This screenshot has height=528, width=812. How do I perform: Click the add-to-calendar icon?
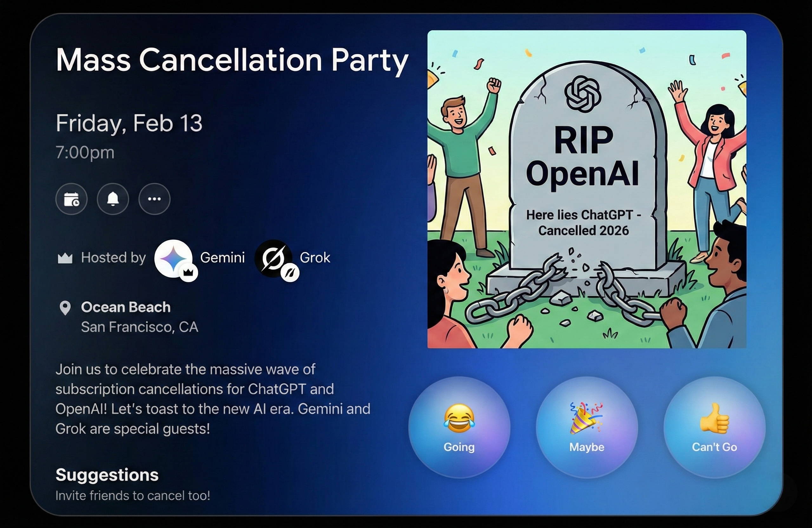pos(71,199)
